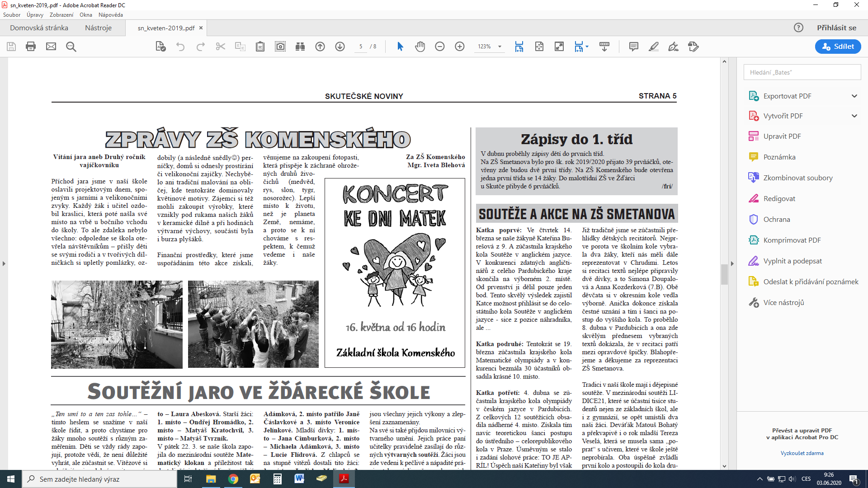Click the Hledání Bates search field
868x488 pixels.
(802, 72)
